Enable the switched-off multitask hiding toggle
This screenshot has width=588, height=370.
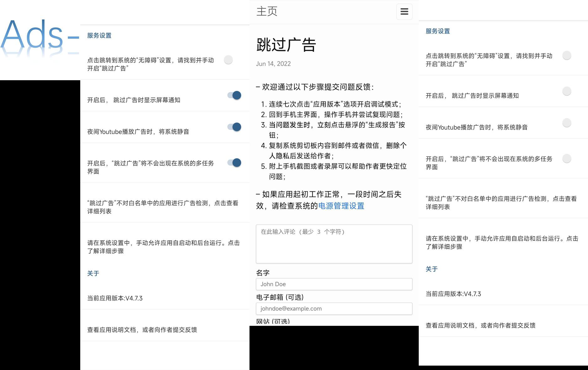566,159
